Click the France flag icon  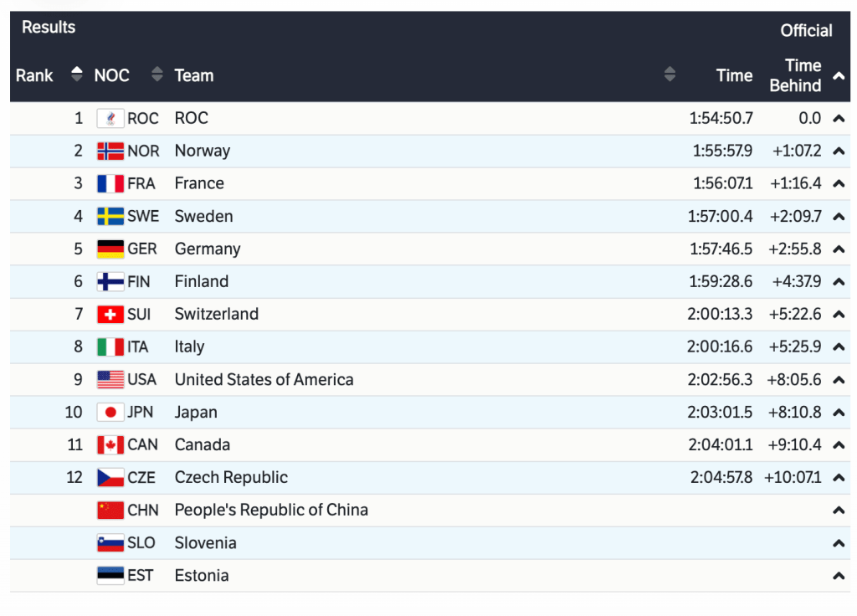[x=110, y=184]
